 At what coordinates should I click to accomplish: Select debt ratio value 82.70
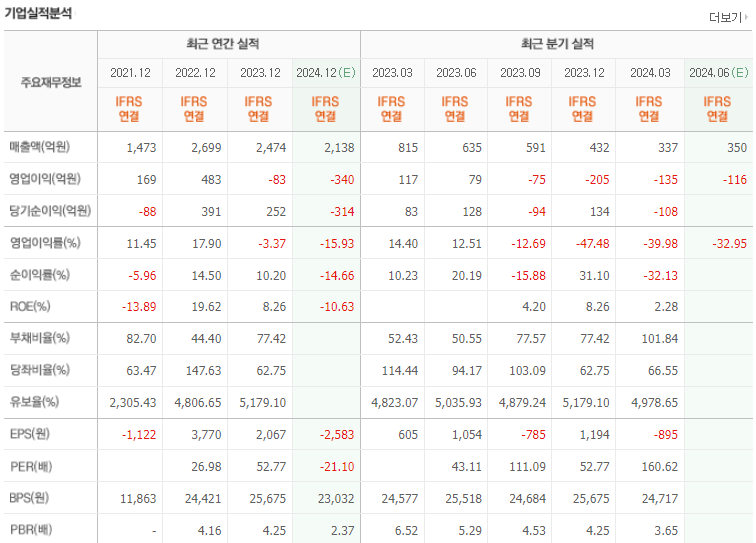(x=141, y=339)
